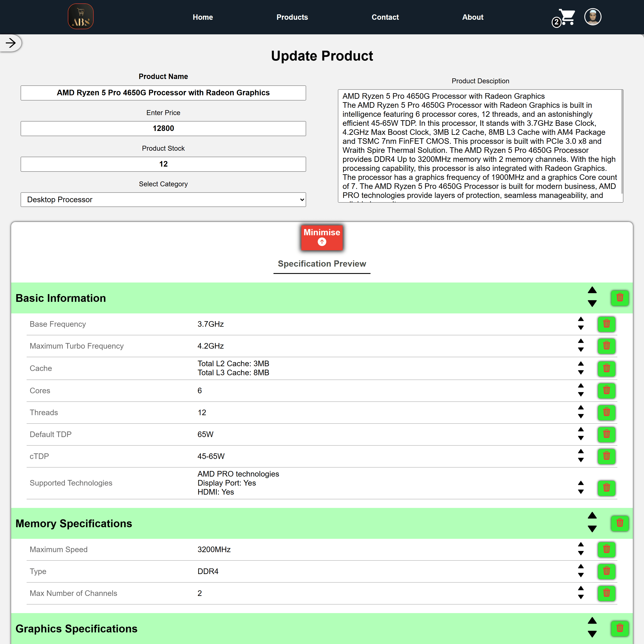Move Default TDP row up
644x644 pixels.
tap(581, 429)
